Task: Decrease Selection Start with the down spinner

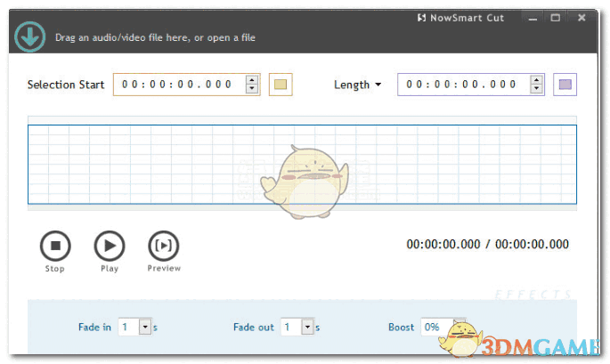Action: [x=252, y=89]
